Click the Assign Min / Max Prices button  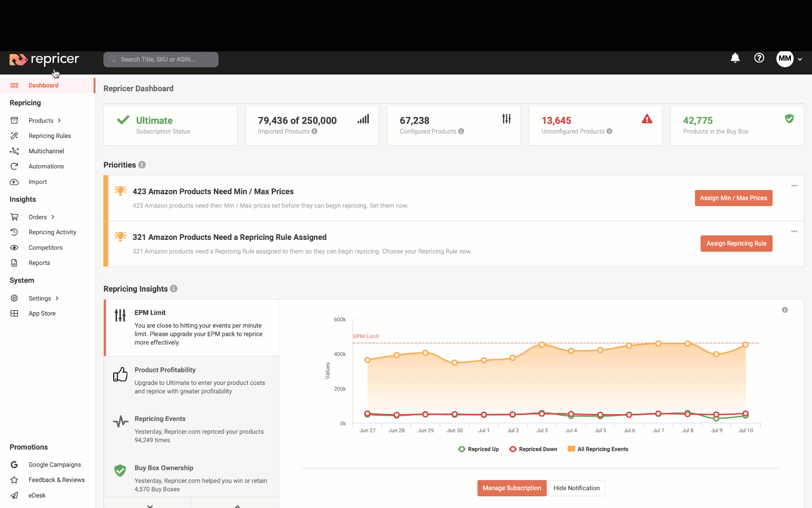(734, 198)
